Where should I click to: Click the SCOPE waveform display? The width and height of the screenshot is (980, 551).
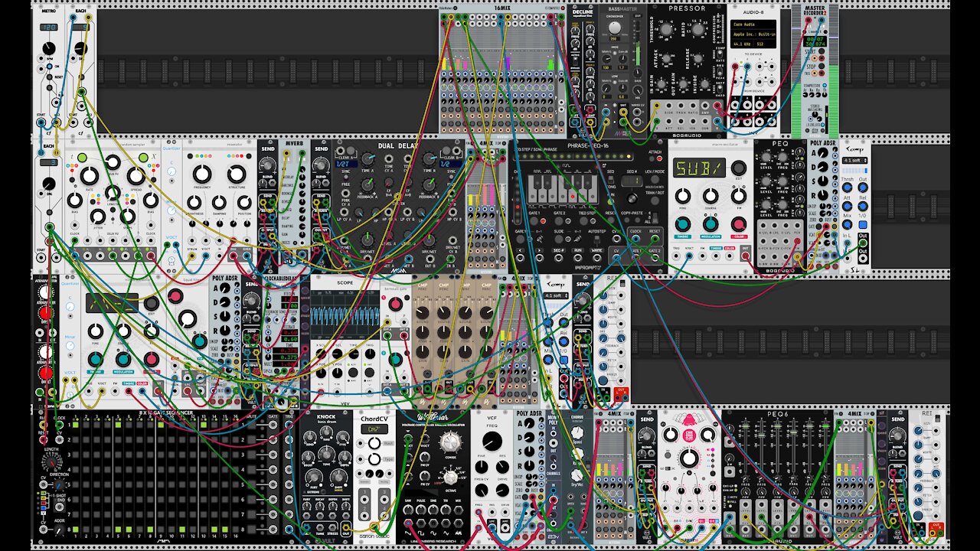pos(345,315)
